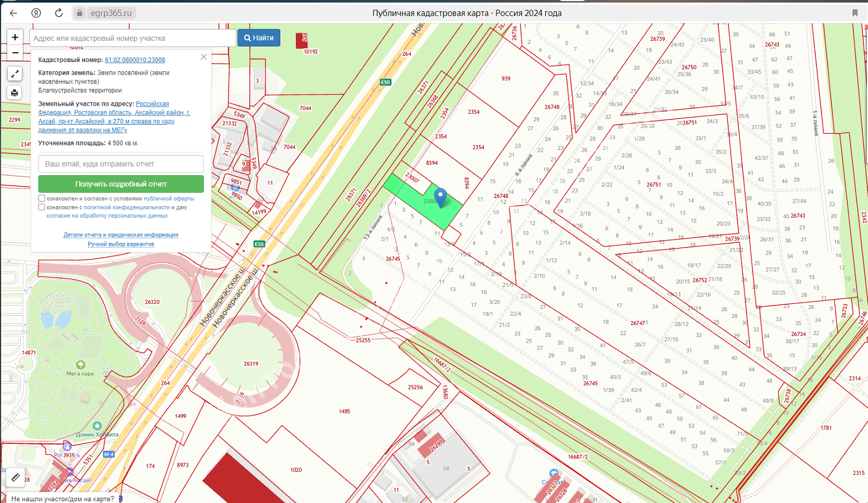Viewport: 868px width, 503px height.
Task: Click Получить подробный отчет button
Action: [121, 184]
